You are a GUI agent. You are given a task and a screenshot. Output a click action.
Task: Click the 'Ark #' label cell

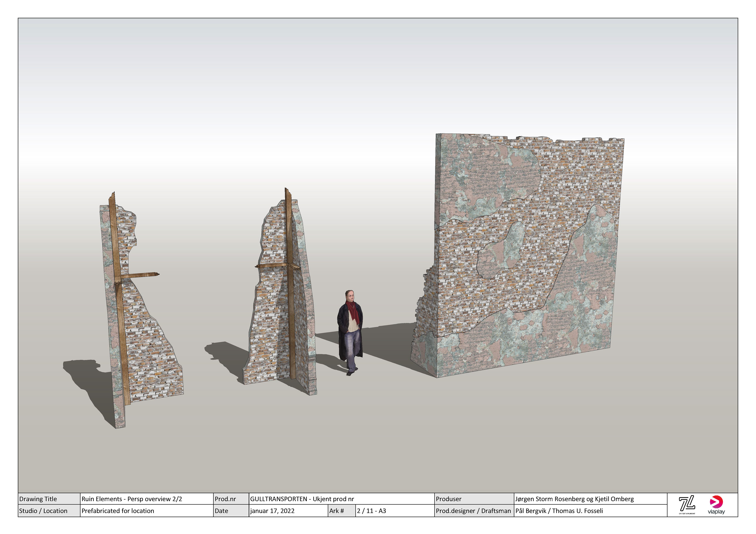pyautogui.click(x=336, y=511)
